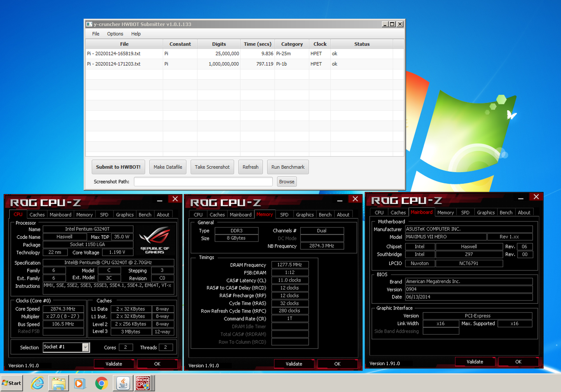Open the Help menu

[x=136, y=34]
